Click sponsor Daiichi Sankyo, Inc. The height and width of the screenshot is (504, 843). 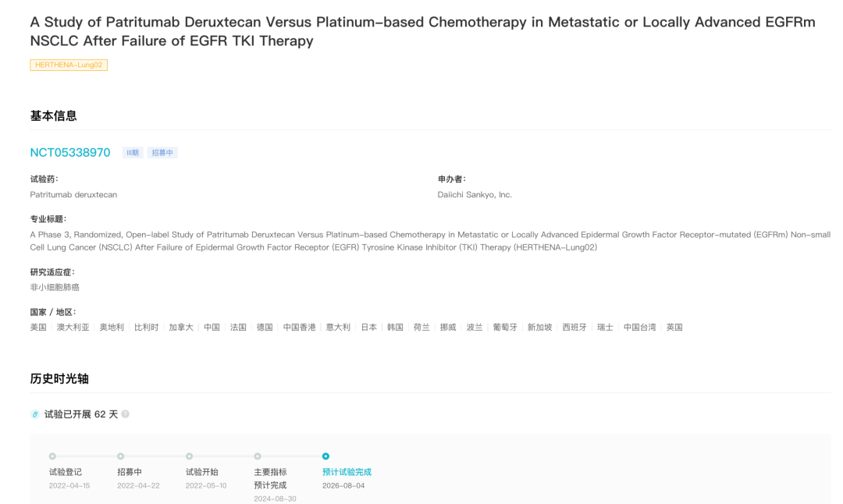click(x=475, y=194)
